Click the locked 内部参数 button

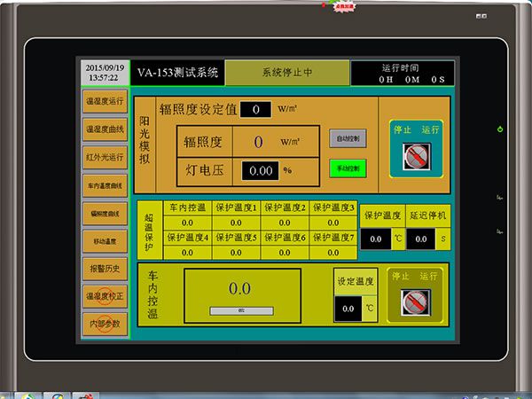coord(106,324)
